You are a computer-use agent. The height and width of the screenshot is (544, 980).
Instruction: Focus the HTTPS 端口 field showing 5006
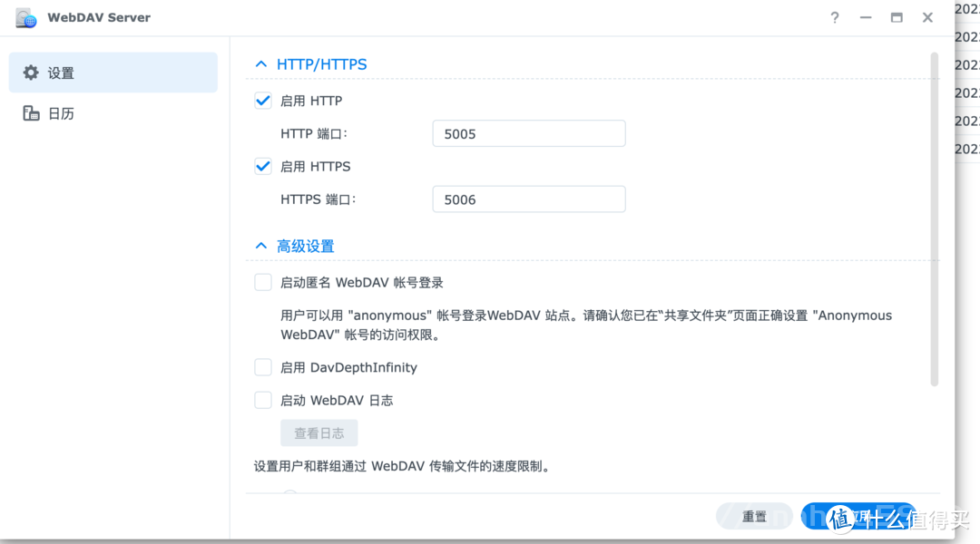click(529, 199)
